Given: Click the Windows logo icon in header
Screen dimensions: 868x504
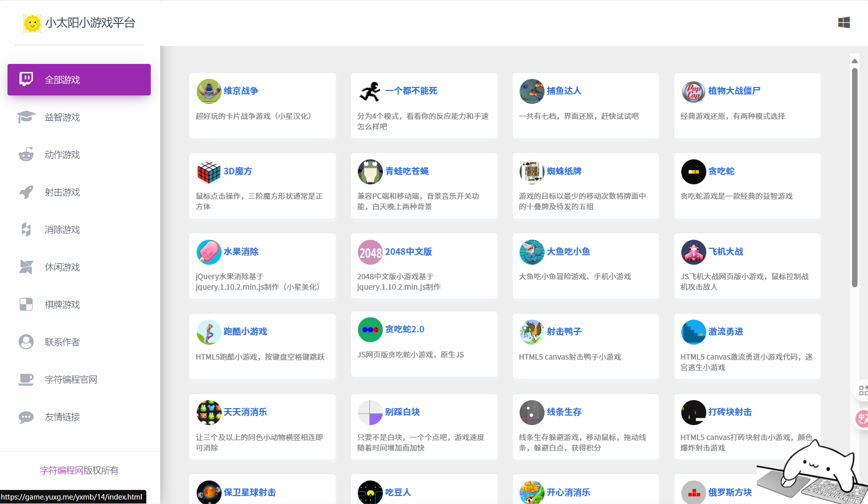Looking at the screenshot, I should point(844,22).
